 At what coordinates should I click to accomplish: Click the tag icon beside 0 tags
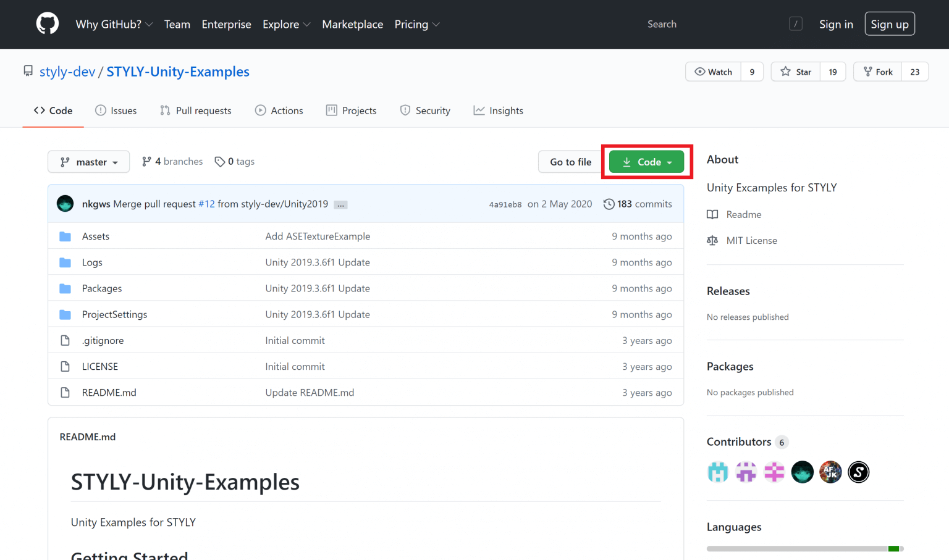[x=221, y=161]
